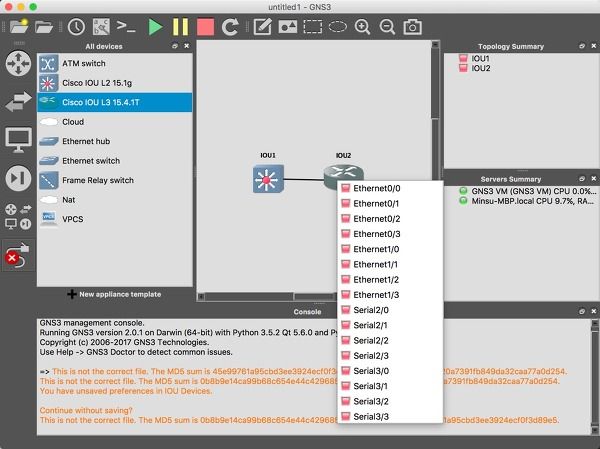Select Cisco IOU L2 15.1g device
This screenshot has height=449, width=600.
click(115, 83)
